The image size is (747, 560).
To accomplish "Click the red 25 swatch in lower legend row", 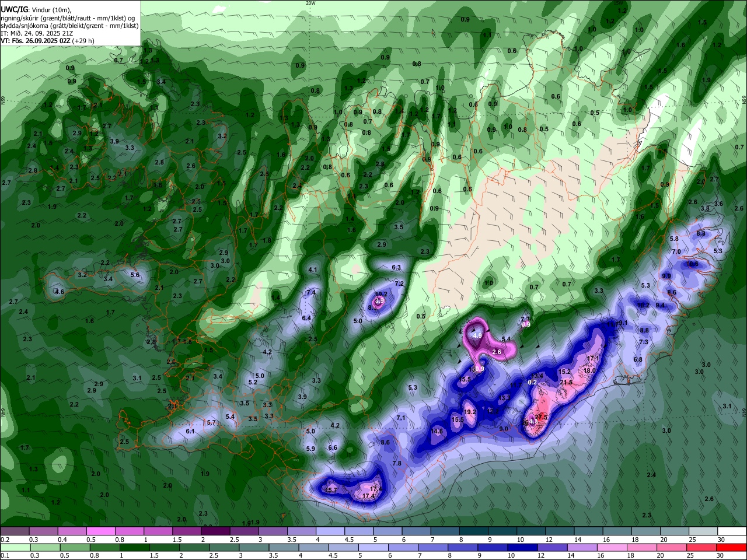I will [703, 548].
